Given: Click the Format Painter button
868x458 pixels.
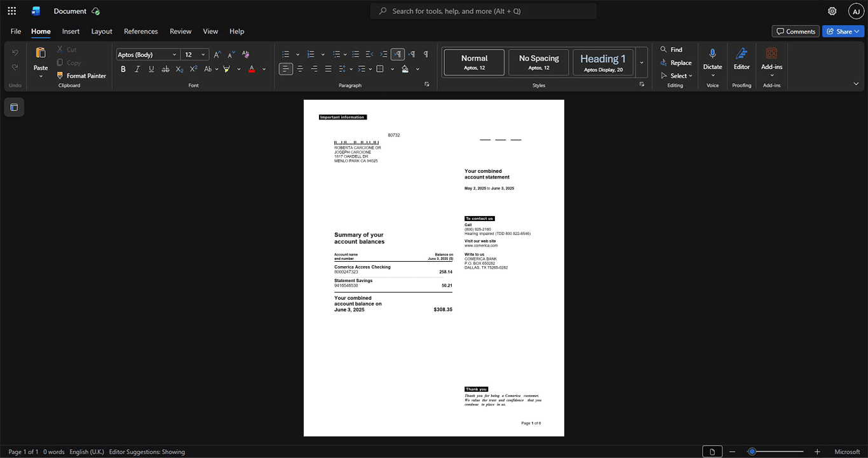Looking at the screenshot, I should coord(81,76).
